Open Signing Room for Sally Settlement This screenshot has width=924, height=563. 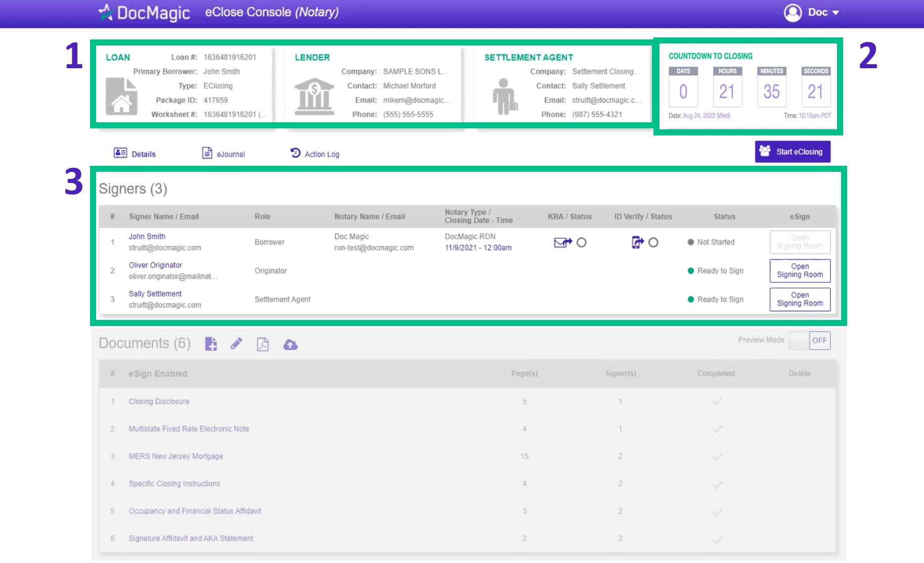800,299
